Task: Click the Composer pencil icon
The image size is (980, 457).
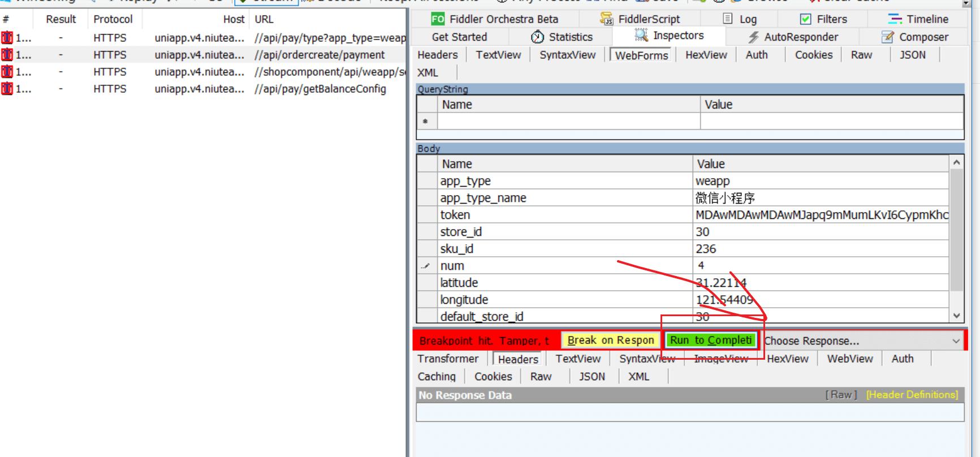Action: click(887, 37)
